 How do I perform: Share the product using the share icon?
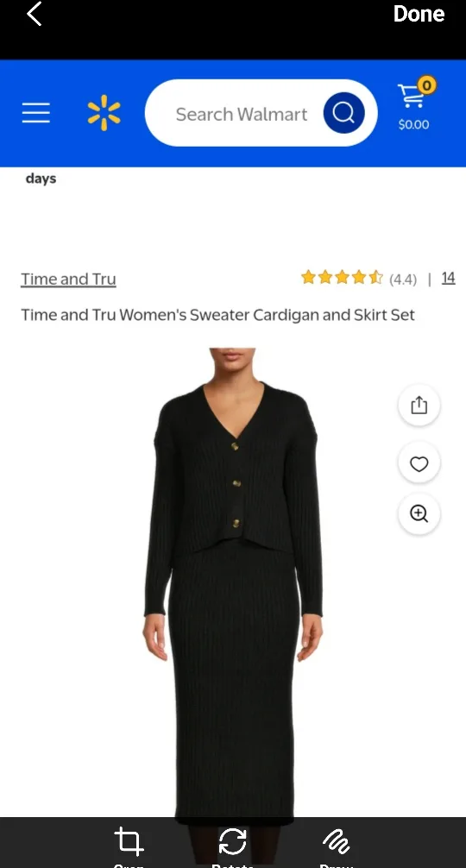[419, 406]
